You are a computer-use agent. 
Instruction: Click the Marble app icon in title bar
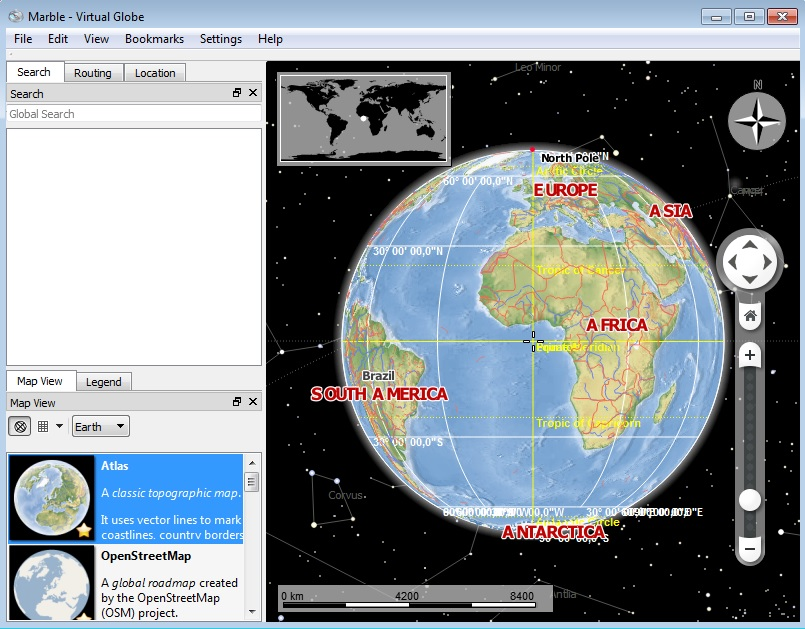pos(15,16)
